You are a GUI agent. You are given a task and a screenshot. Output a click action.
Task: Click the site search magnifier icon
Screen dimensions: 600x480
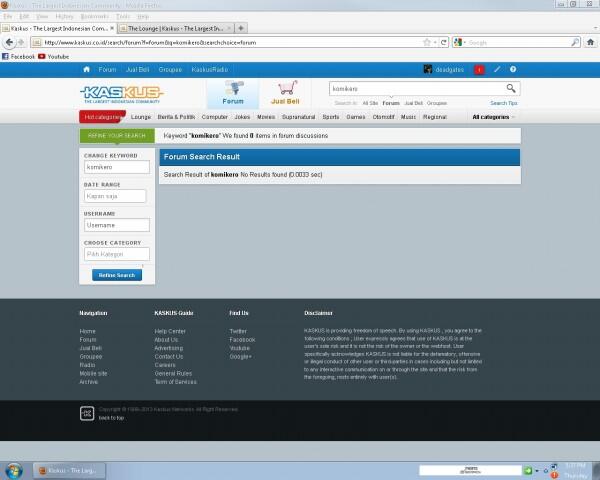pos(510,88)
